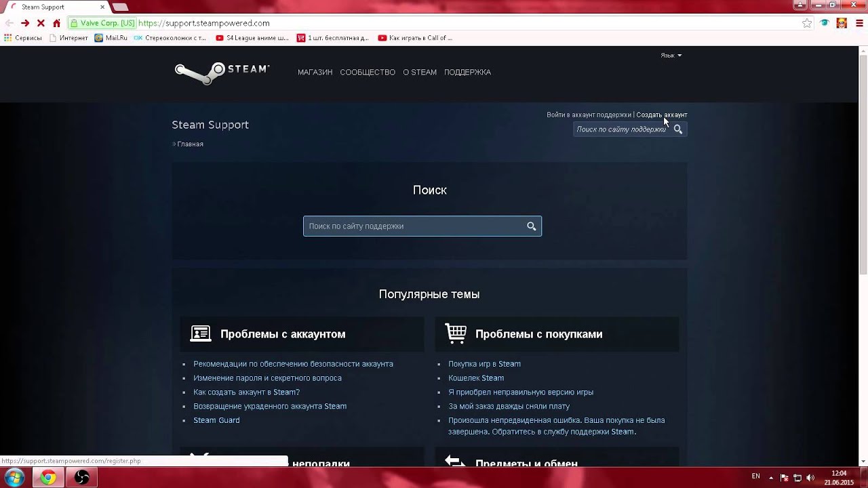Open the browser home page icon
Image resolution: width=868 pixels, height=488 pixels.
point(56,23)
